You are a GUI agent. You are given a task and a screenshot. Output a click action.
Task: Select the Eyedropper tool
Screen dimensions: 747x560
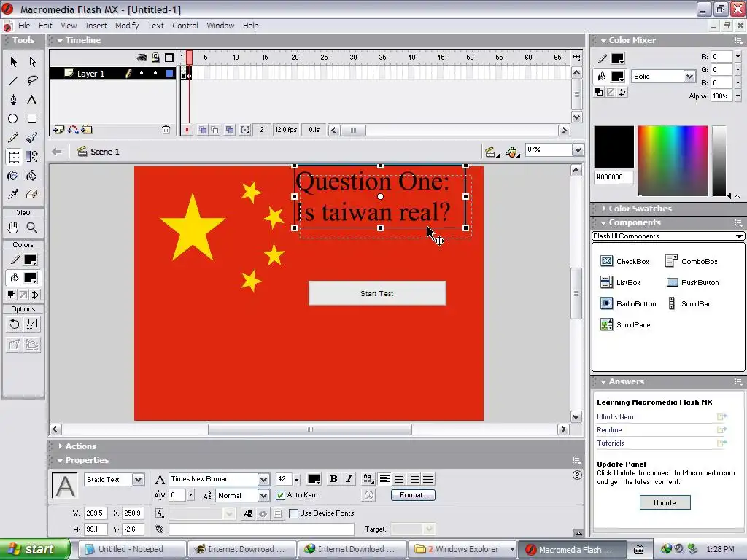13,194
